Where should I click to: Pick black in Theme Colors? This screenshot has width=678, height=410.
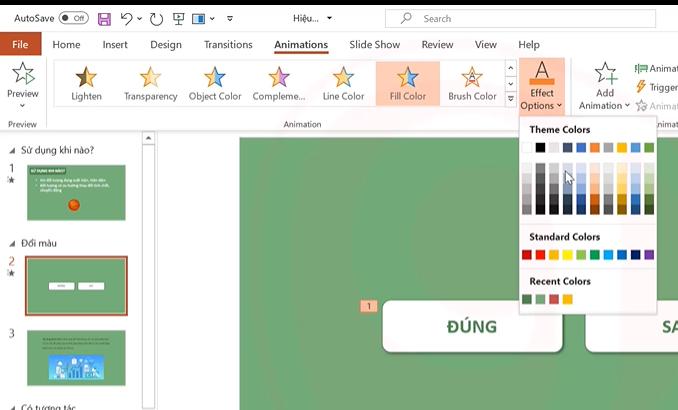[x=540, y=147]
